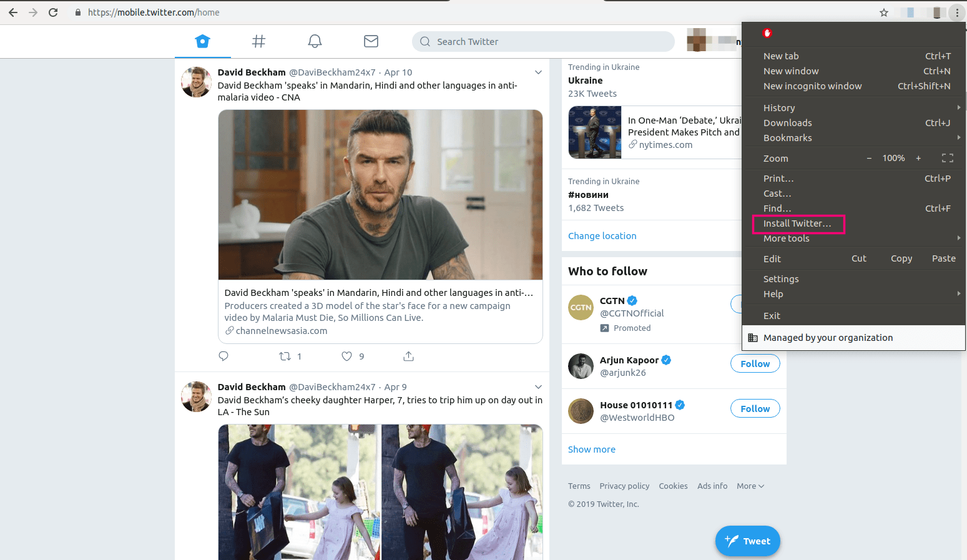
Task: Reply to the malaria video tweet
Action: point(223,356)
